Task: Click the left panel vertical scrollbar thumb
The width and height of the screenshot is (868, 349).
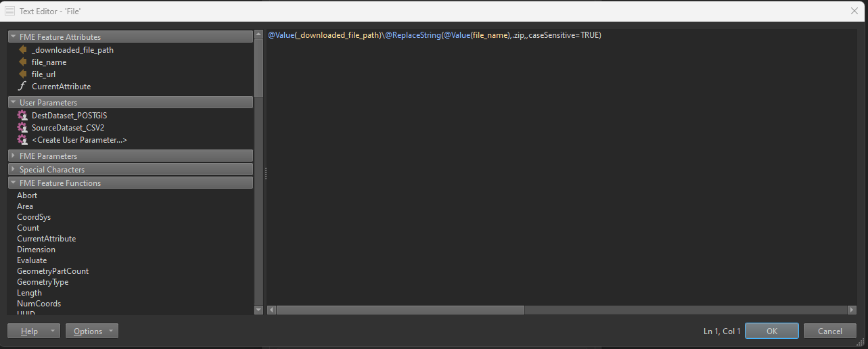Action: [258, 69]
